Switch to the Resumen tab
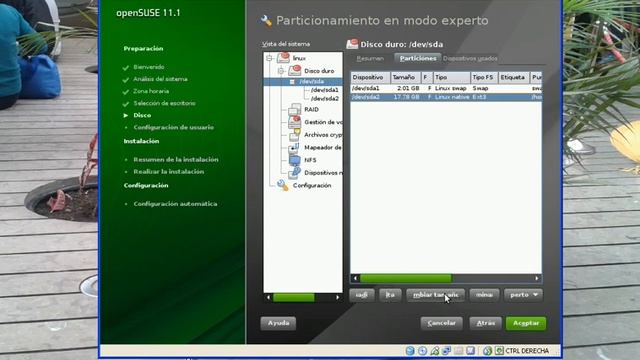Screen dimensions: 640x360 (370, 58)
